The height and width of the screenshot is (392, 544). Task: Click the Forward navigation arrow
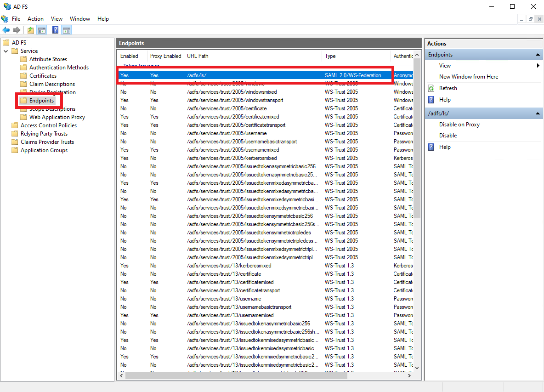[x=17, y=30]
